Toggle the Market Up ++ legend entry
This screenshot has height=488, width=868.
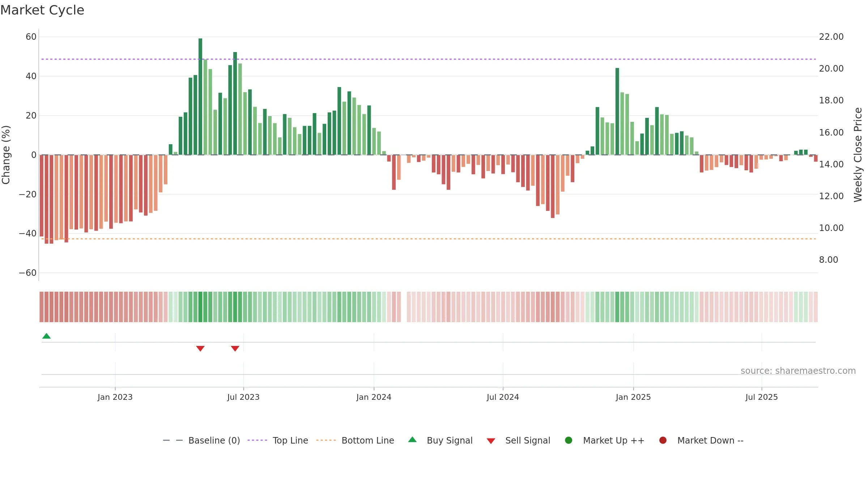point(605,440)
